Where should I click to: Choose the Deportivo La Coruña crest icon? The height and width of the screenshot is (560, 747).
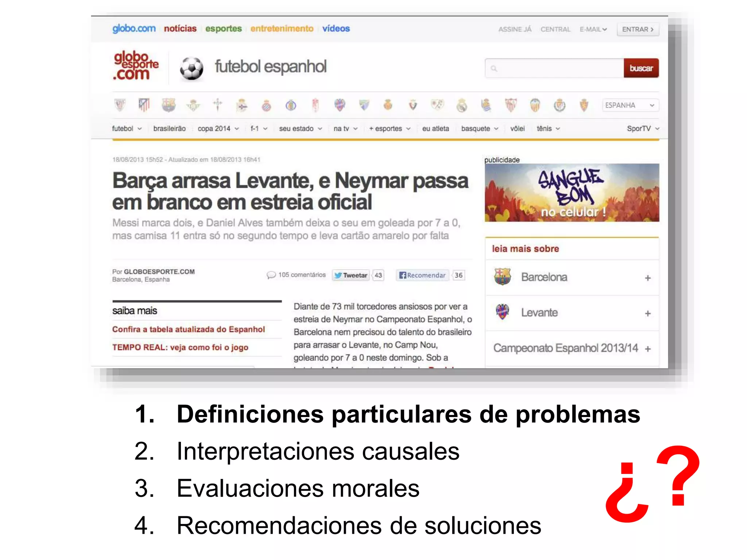242,105
